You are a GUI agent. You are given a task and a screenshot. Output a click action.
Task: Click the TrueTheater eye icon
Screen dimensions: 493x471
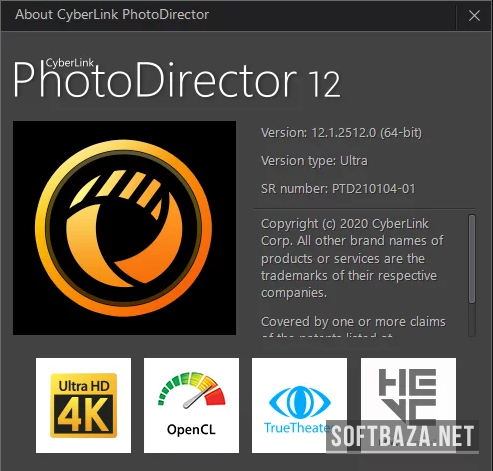(299, 405)
